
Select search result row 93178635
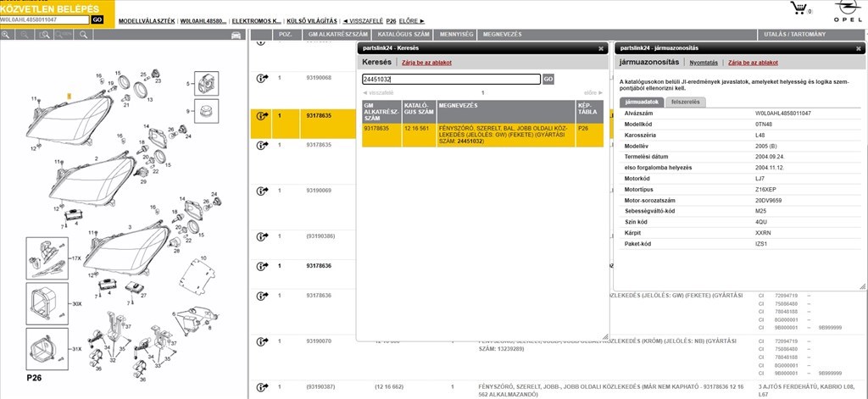click(x=482, y=135)
